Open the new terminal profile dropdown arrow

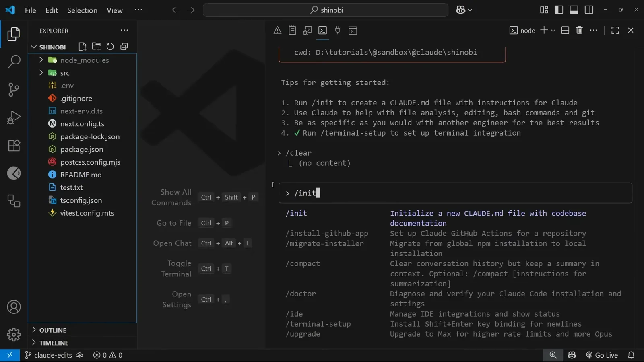(x=553, y=31)
